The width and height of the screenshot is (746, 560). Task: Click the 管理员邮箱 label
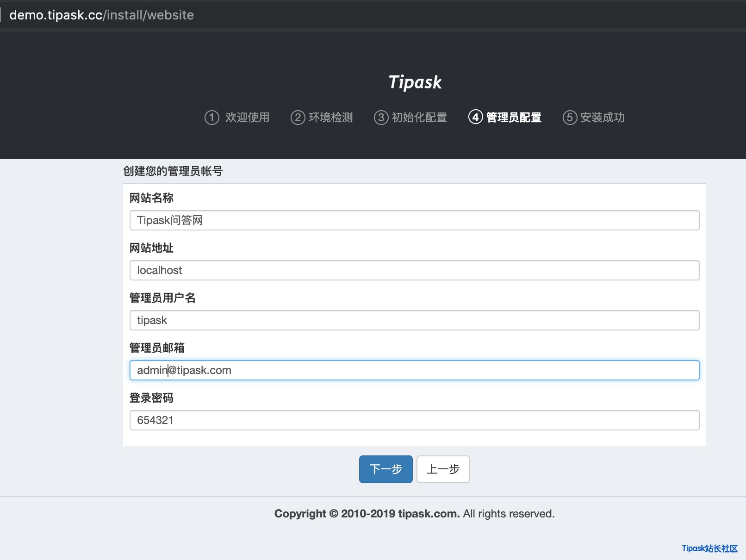click(157, 348)
